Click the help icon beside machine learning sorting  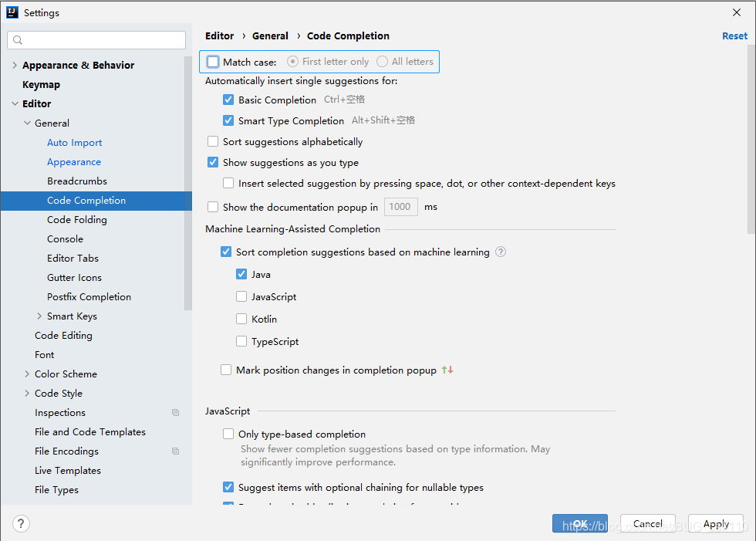[500, 252]
